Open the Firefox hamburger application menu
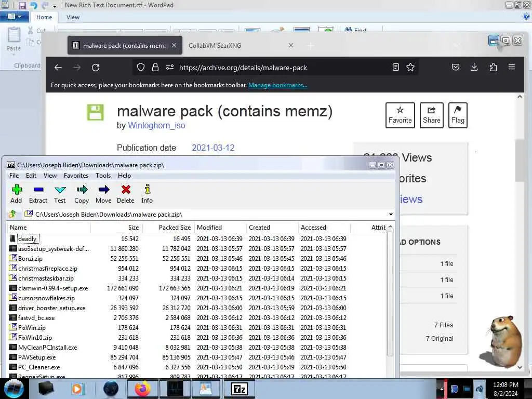The height and width of the screenshot is (399, 532). (x=512, y=67)
